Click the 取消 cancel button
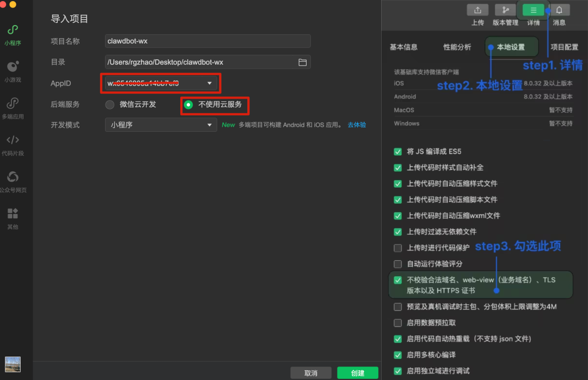This screenshot has width=588, height=380. point(311,373)
